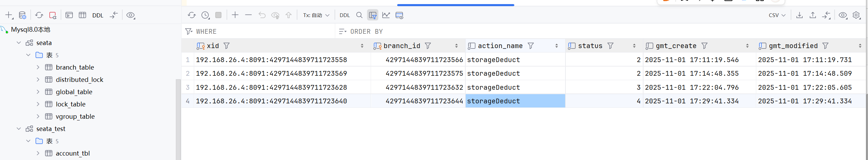The width and height of the screenshot is (868, 160).
Task: Open grid view options eye icon
Action: (x=843, y=15)
